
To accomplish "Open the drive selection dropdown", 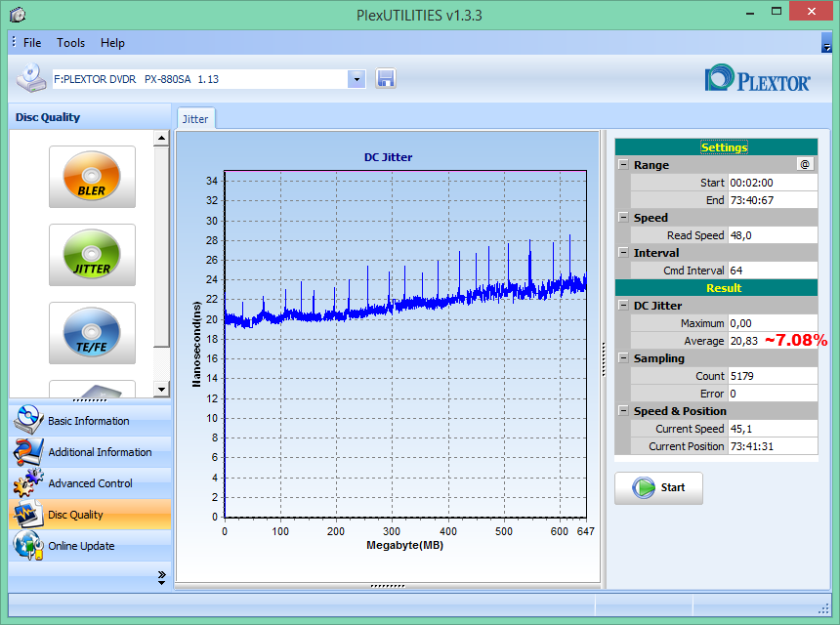I will pyautogui.click(x=357, y=79).
